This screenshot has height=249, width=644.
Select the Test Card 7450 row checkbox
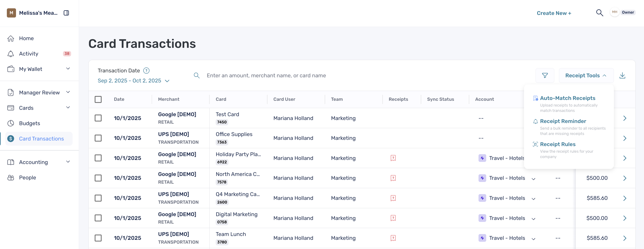tap(98, 118)
